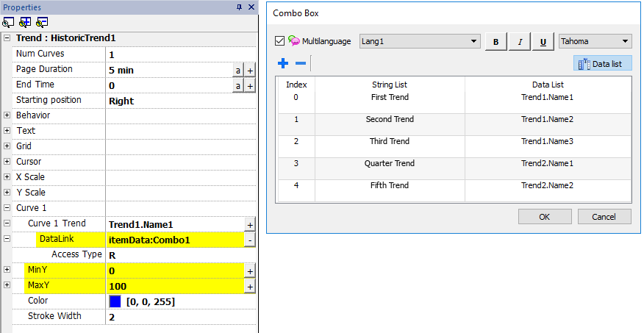The height and width of the screenshot is (333, 644).
Task: Toggle the Data list button
Action: 602,64
